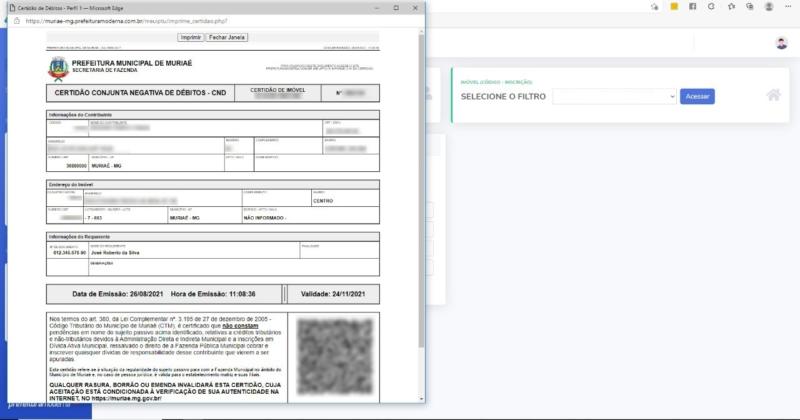
Task: Click the home icon in filter panel
Action: [x=773, y=95]
